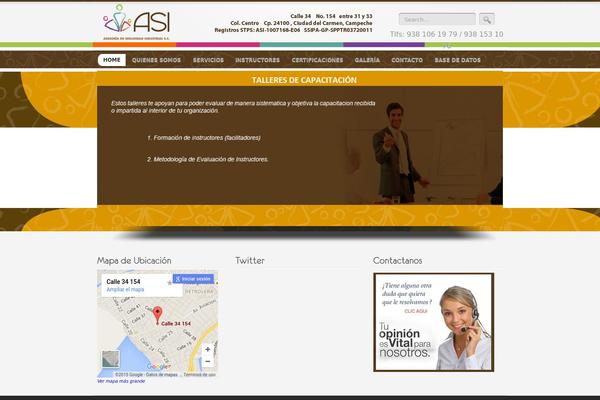Click the magnifier search button
Screen dimensions: 600x400
pyautogui.click(x=486, y=19)
